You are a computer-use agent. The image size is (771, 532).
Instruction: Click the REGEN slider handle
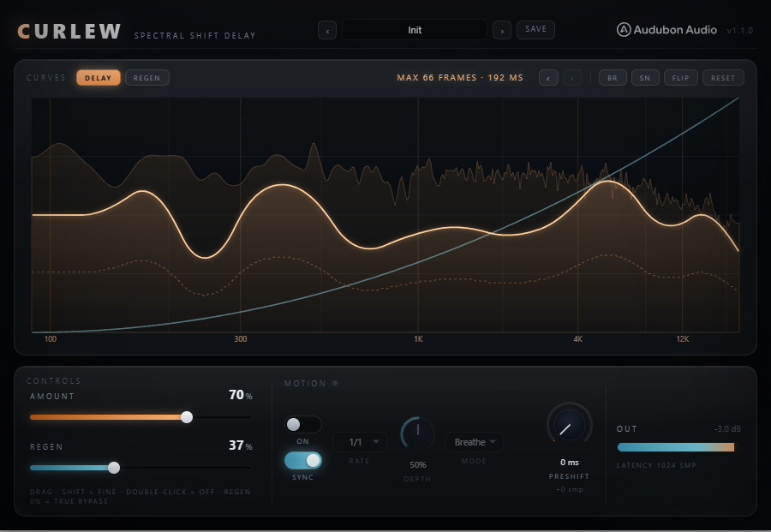point(114,468)
